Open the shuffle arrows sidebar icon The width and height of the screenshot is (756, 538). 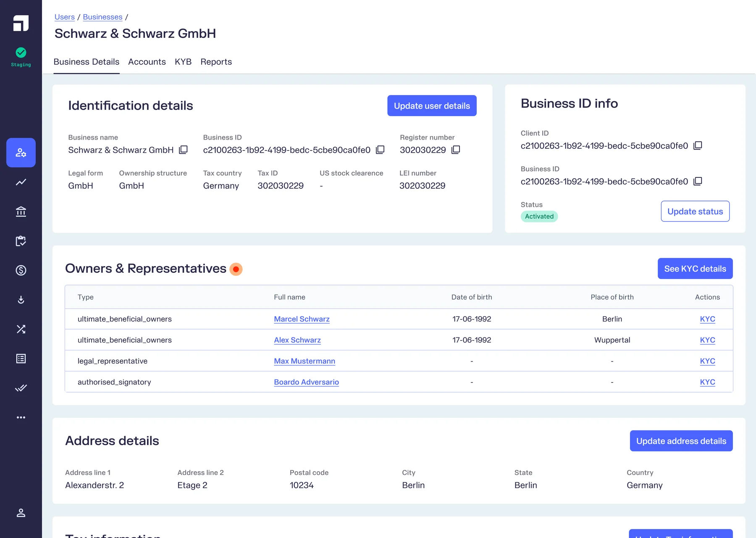tap(21, 329)
